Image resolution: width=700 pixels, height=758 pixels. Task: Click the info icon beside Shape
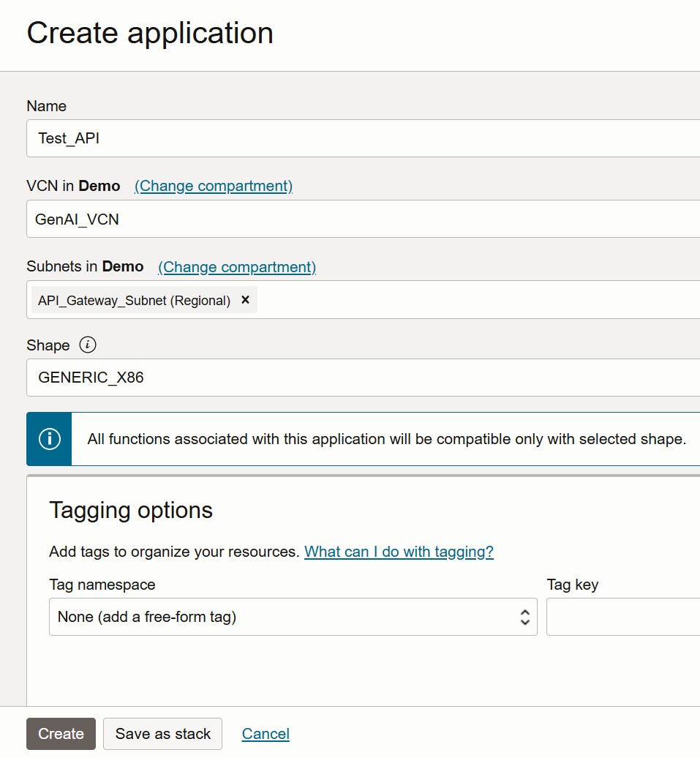[88, 345]
